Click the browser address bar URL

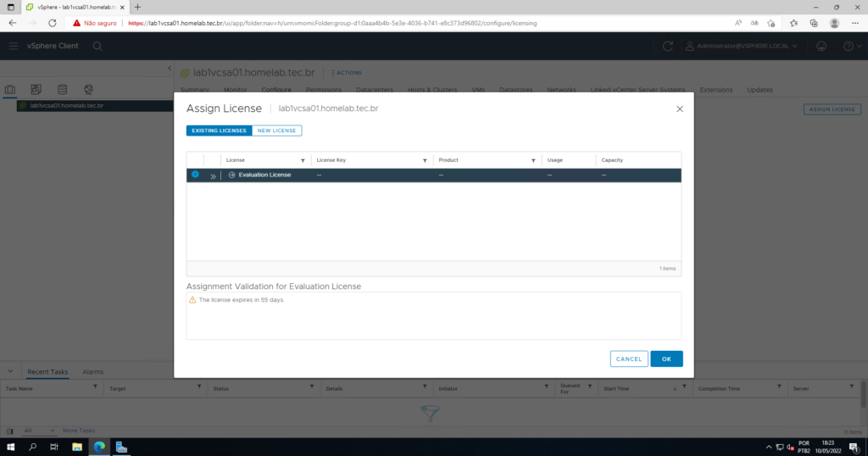(332, 23)
